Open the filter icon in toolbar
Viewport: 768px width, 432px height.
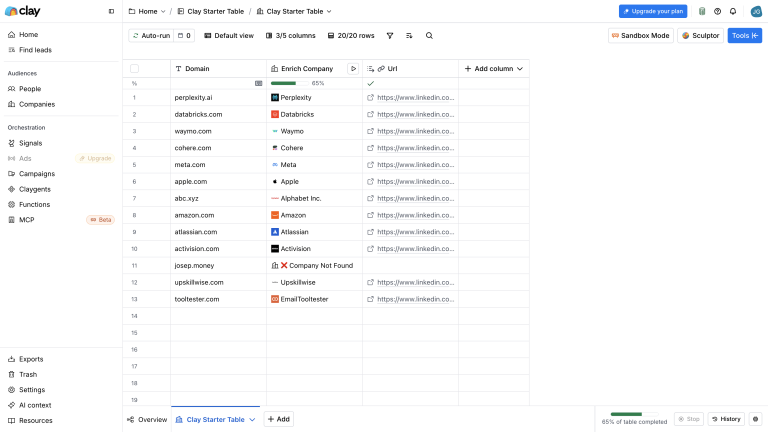[x=390, y=35]
